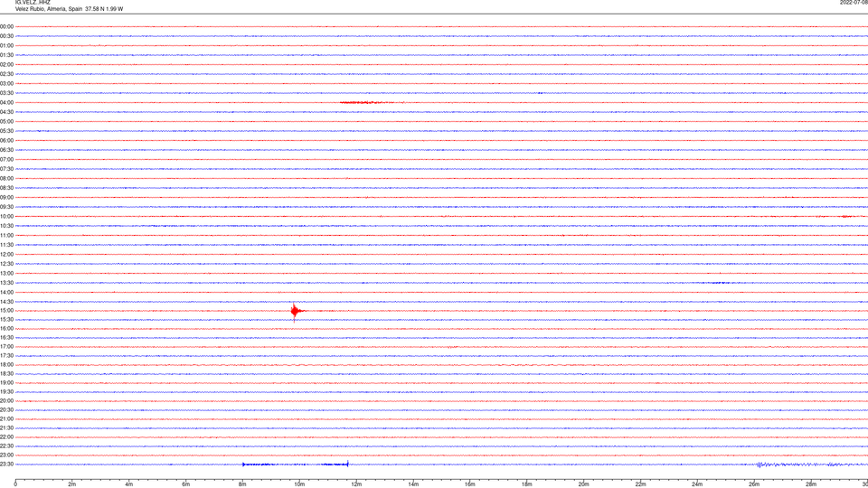Click the 26m axis tick label
Screen dimensions: 868x488
pyautogui.click(x=754, y=484)
